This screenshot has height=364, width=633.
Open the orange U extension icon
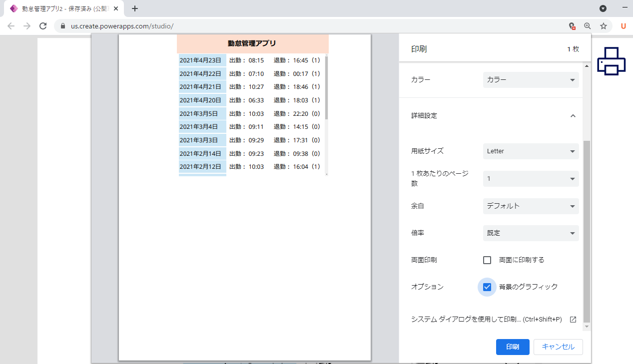(x=624, y=26)
